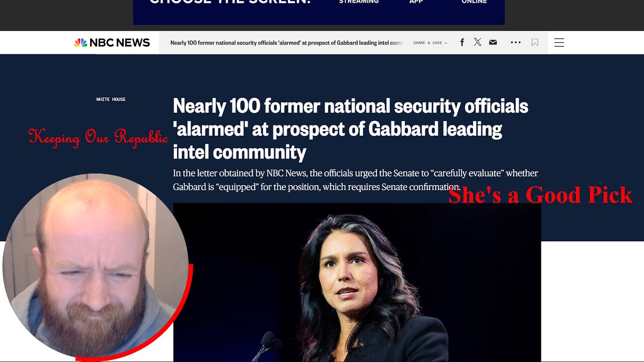Select the ONLINE option in the ad banner
This screenshot has width=644, height=362.
point(474,2)
